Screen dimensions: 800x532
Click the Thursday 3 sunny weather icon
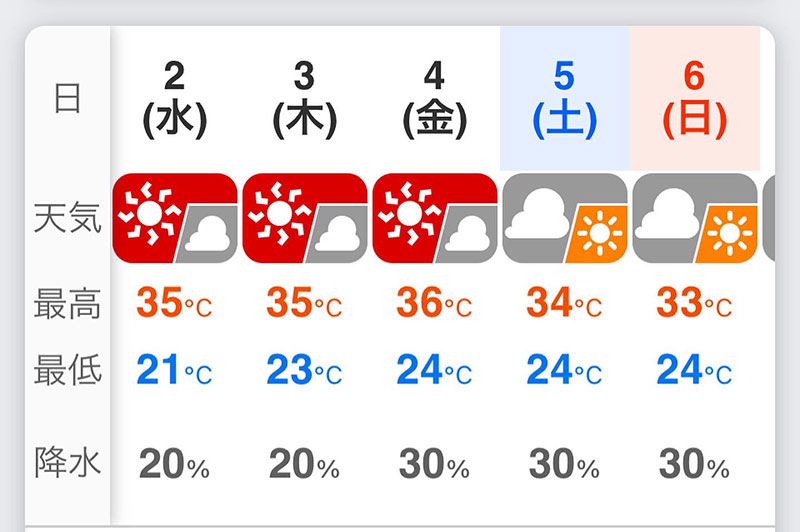tap(305, 218)
